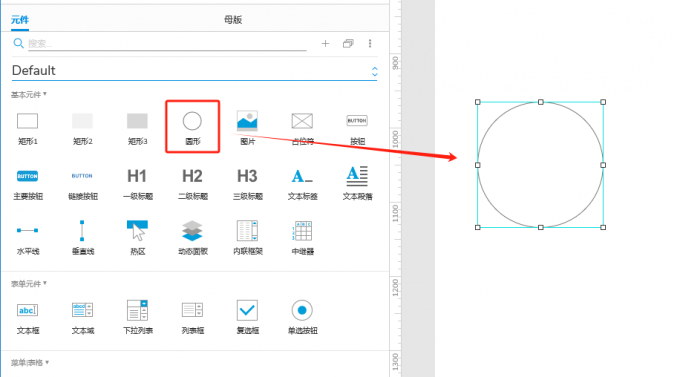Switch to the 母版 masters tab

[233, 20]
